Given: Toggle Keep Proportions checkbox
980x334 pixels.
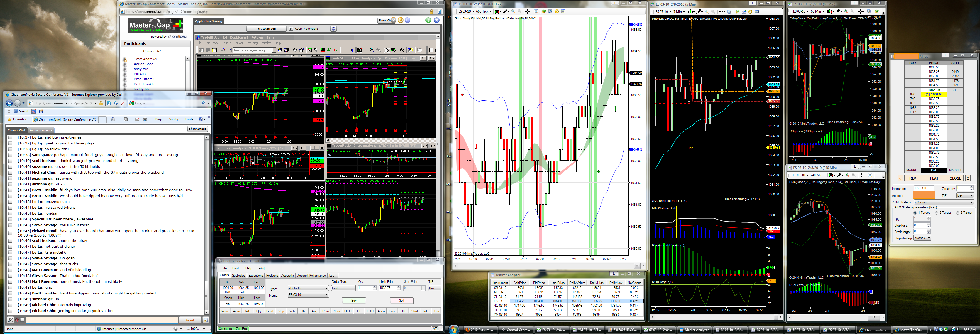Looking at the screenshot, I should point(291,29).
